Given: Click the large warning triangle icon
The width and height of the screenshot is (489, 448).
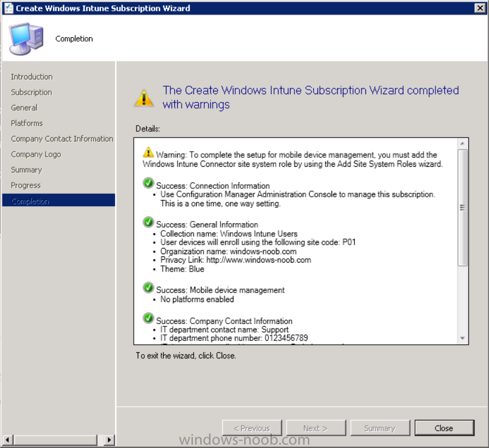Looking at the screenshot, I should 144,98.
